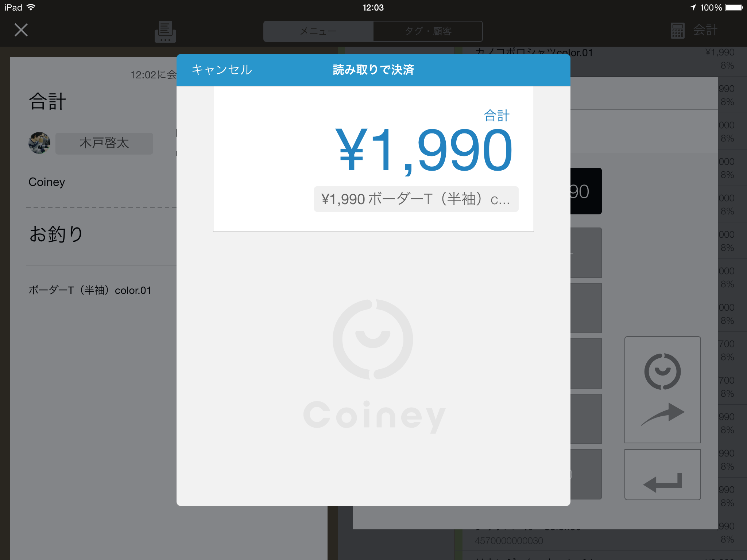Switch to the メニュー tab

[318, 31]
